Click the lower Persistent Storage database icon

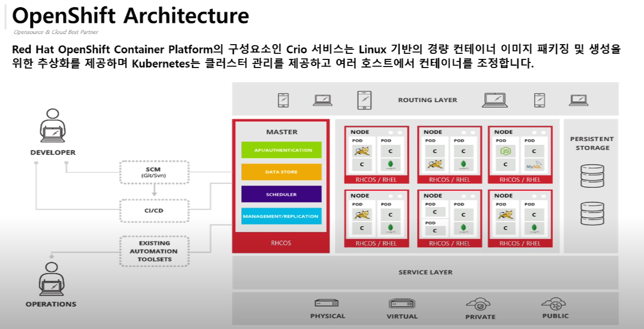point(592,214)
